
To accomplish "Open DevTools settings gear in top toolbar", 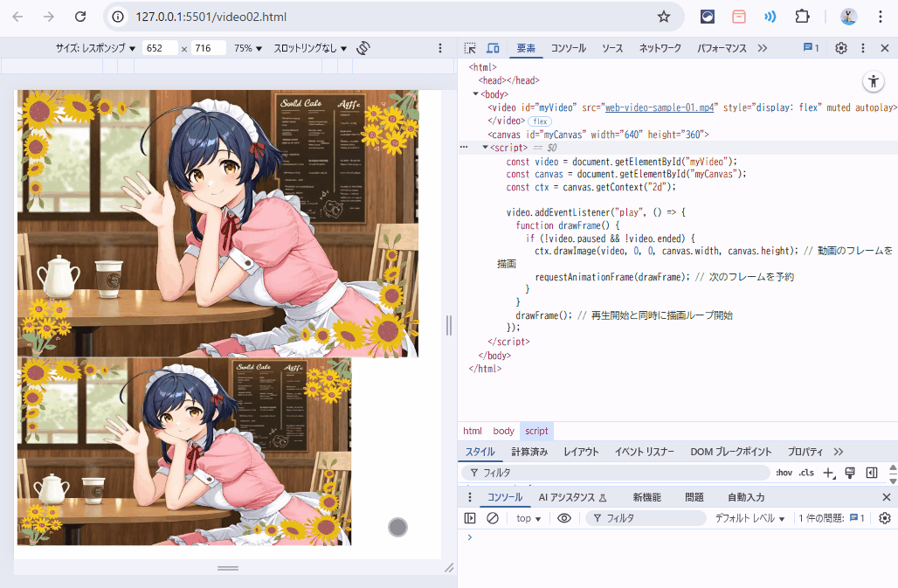I will coord(840,48).
